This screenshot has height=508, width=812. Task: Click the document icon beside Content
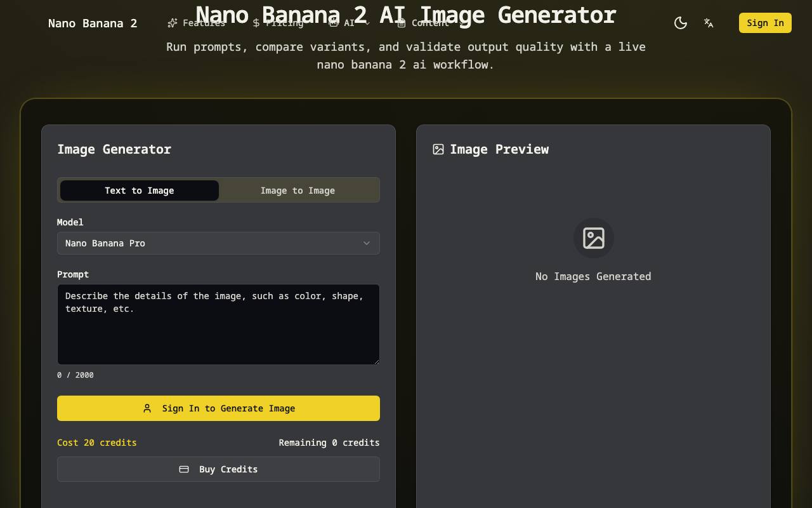click(x=402, y=23)
